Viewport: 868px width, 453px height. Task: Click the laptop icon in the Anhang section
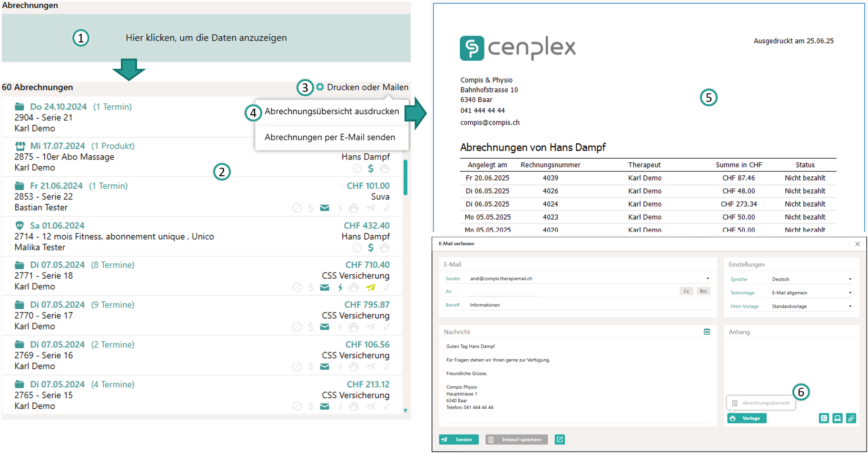click(x=837, y=418)
